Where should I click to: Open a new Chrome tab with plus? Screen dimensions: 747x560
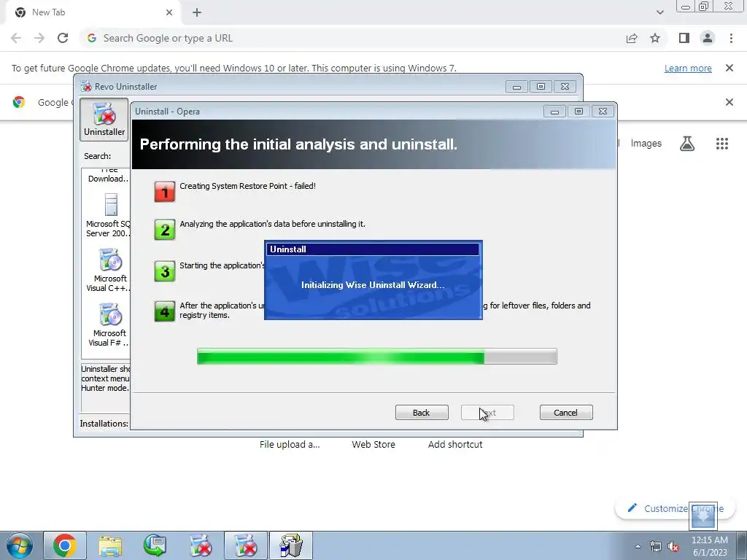click(197, 12)
